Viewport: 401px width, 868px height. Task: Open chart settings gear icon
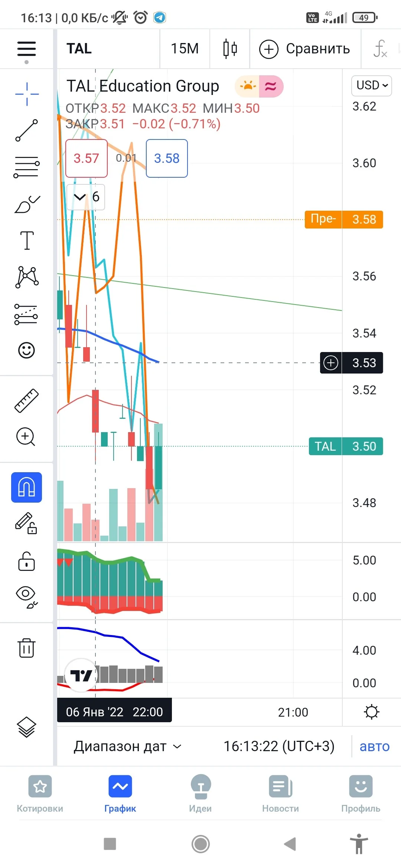point(372,712)
